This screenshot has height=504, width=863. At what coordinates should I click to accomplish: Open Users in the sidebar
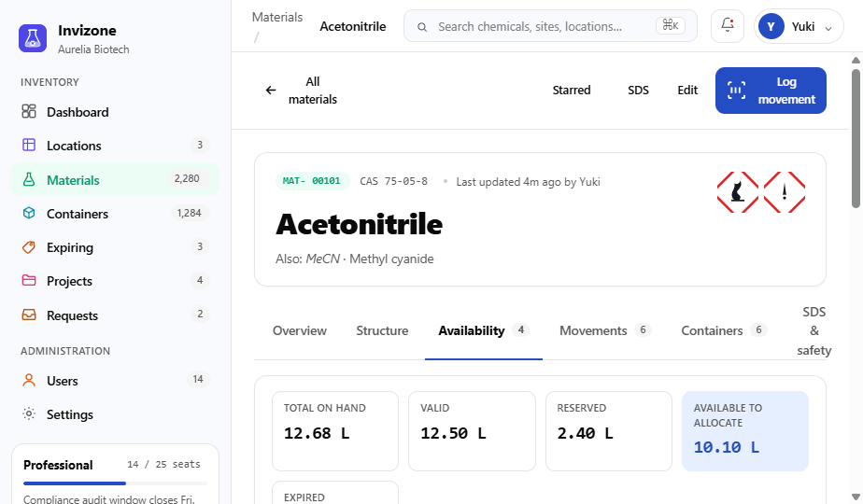pyautogui.click(x=115, y=380)
